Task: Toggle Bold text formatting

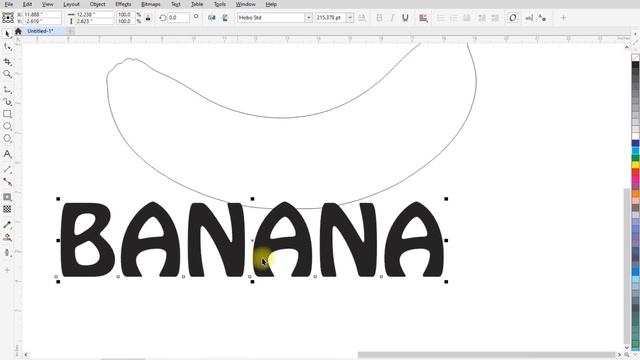Action: pos(379,18)
